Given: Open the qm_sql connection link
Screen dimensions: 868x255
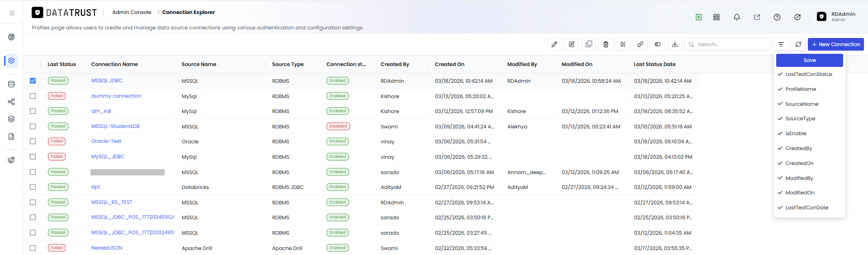Looking at the screenshot, I should point(101,111).
